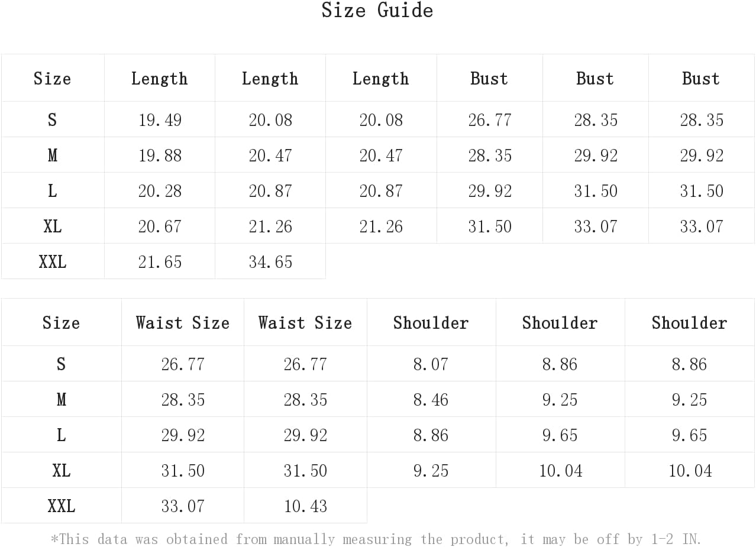Select the first Waist Size column header
The height and width of the screenshot is (547, 756).
(x=183, y=323)
